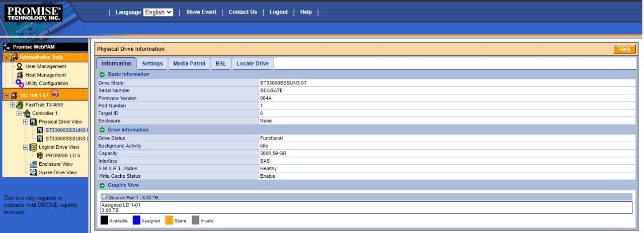This screenshot has width=644, height=233.
Task: Open the Spare Drive View label
Action: coord(58,172)
